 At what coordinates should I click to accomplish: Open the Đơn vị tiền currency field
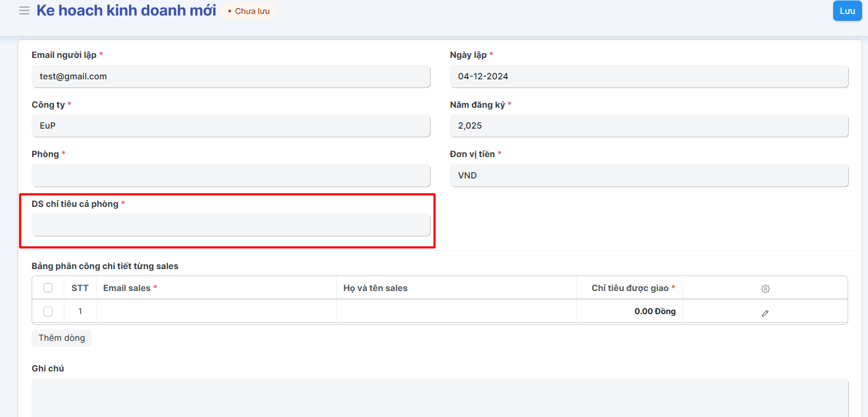tap(649, 176)
